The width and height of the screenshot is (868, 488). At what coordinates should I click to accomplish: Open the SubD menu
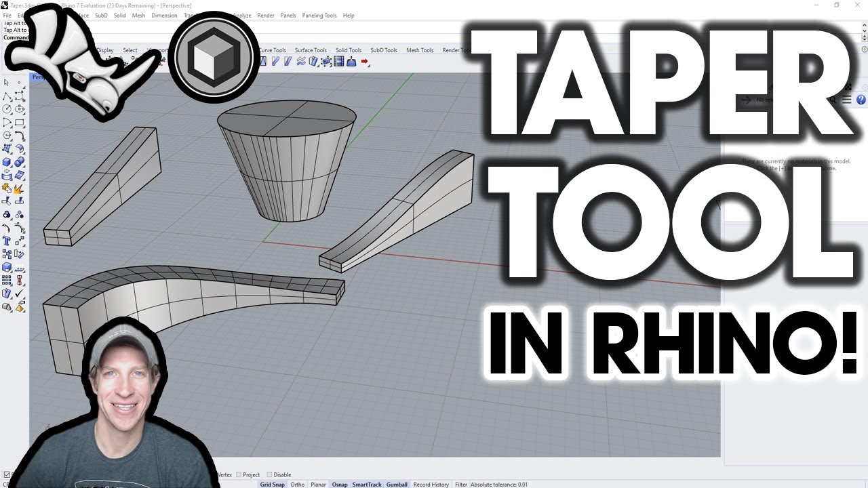(x=101, y=15)
